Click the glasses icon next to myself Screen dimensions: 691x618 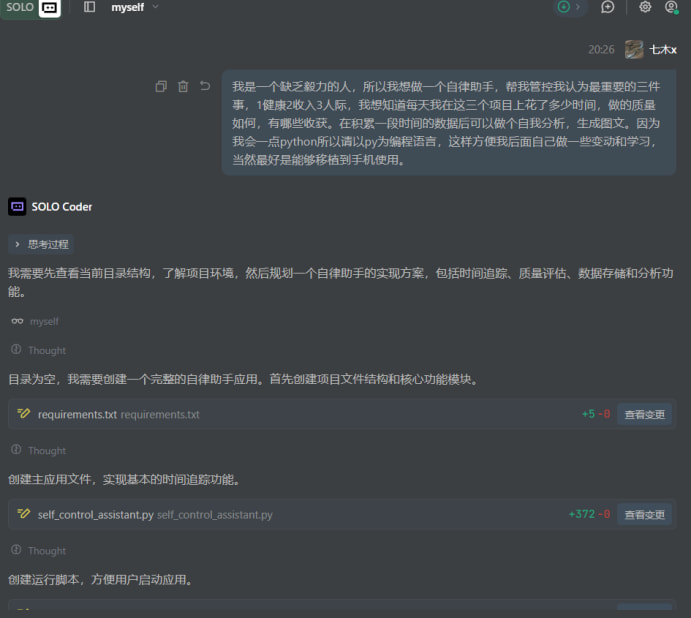(x=17, y=321)
